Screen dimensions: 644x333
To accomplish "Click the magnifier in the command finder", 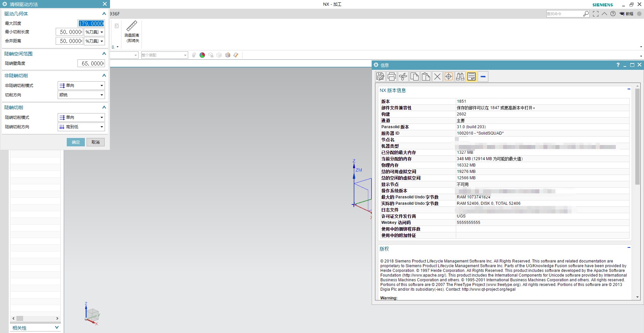I will pos(586,14).
